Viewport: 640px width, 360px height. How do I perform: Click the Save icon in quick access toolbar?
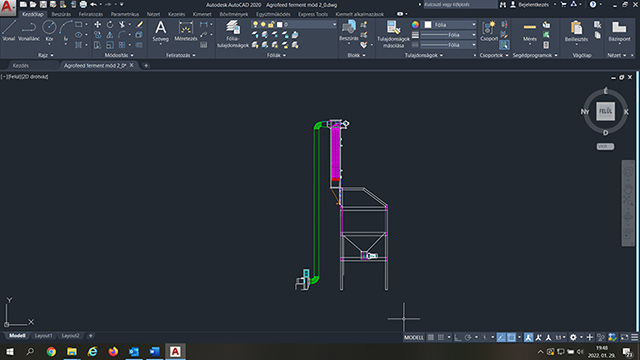(x=43, y=4)
